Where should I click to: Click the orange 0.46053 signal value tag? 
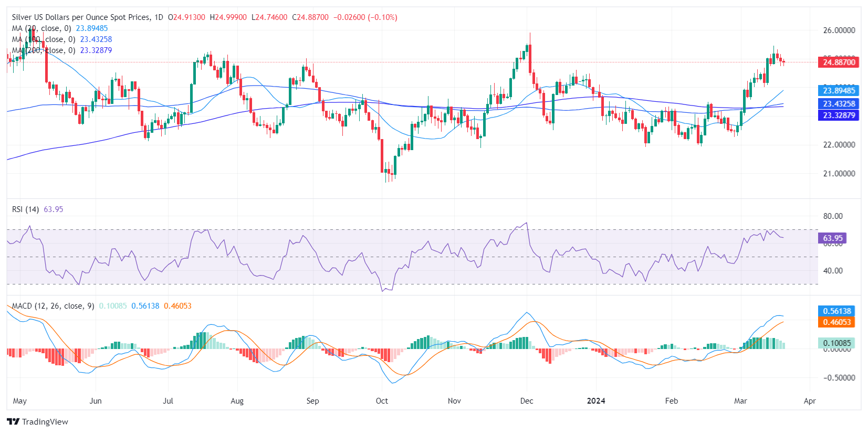click(x=836, y=322)
